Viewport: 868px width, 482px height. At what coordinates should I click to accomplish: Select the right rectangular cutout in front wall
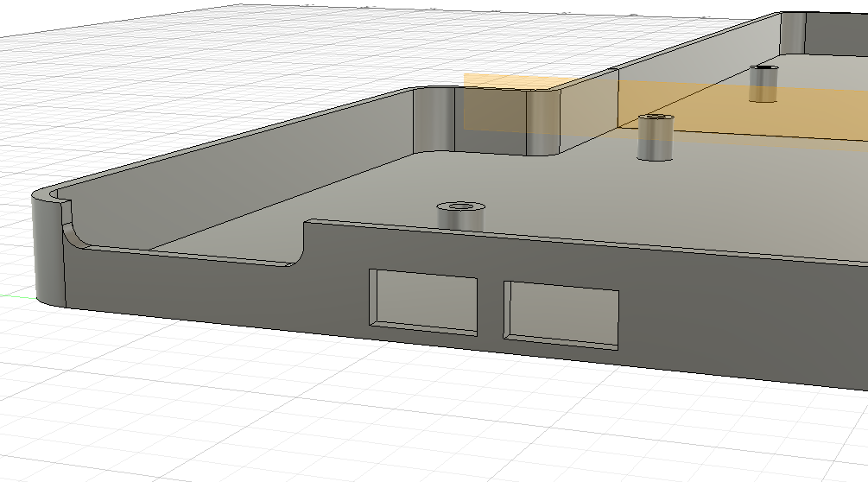[x=562, y=315]
